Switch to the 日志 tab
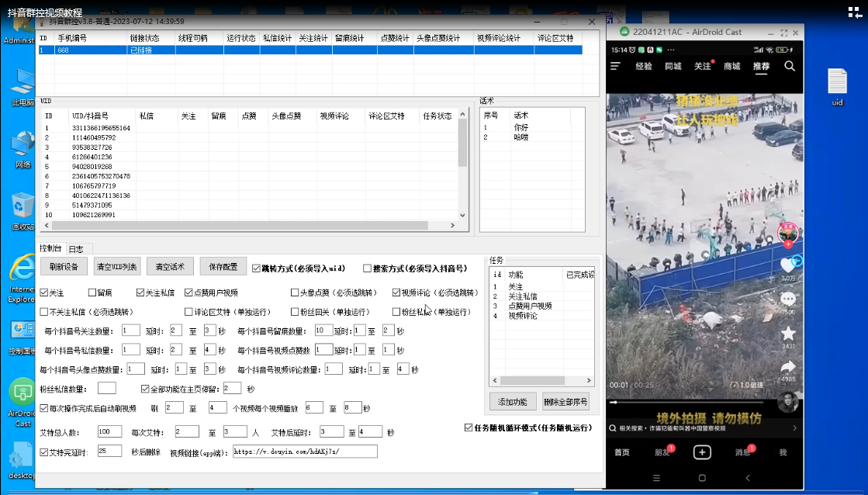 (76, 249)
